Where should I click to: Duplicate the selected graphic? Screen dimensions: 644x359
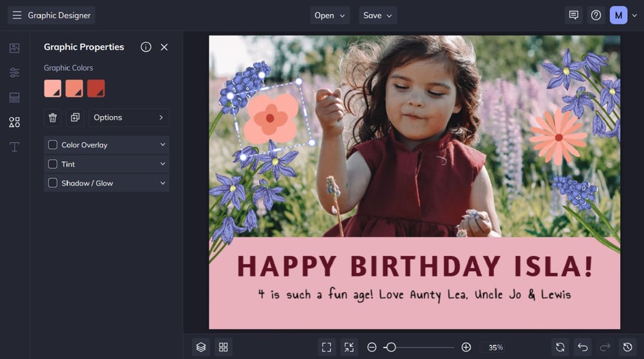[75, 117]
